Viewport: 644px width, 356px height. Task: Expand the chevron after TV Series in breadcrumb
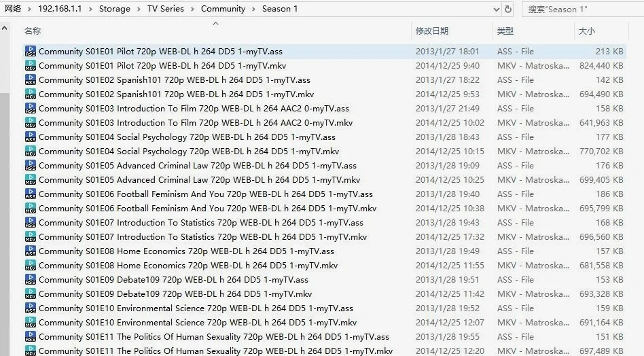(x=192, y=9)
